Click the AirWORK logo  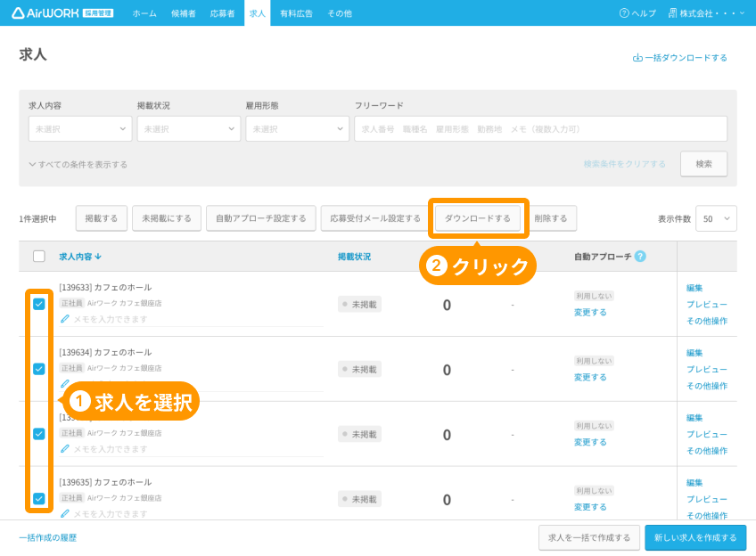click(x=62, y=13)
